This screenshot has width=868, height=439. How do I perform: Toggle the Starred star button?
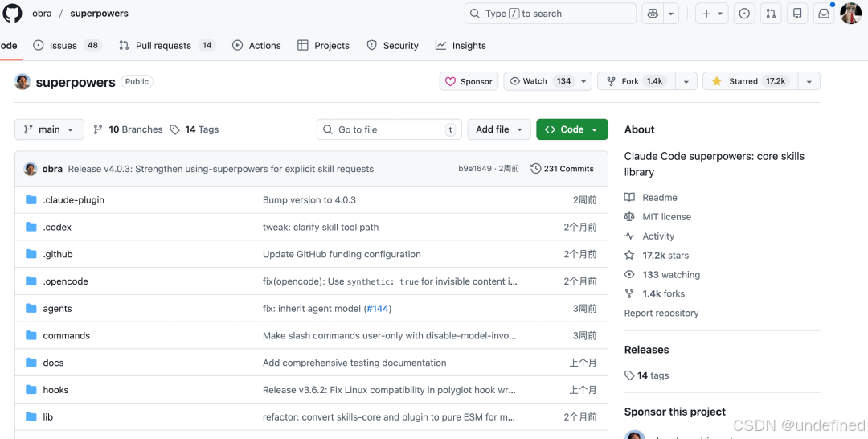point(751,81)
